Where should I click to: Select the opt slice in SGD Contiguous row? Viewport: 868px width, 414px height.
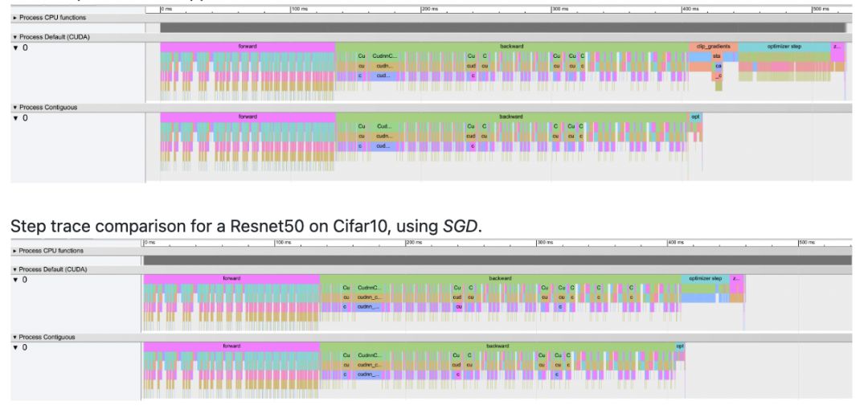click(681, 346)
